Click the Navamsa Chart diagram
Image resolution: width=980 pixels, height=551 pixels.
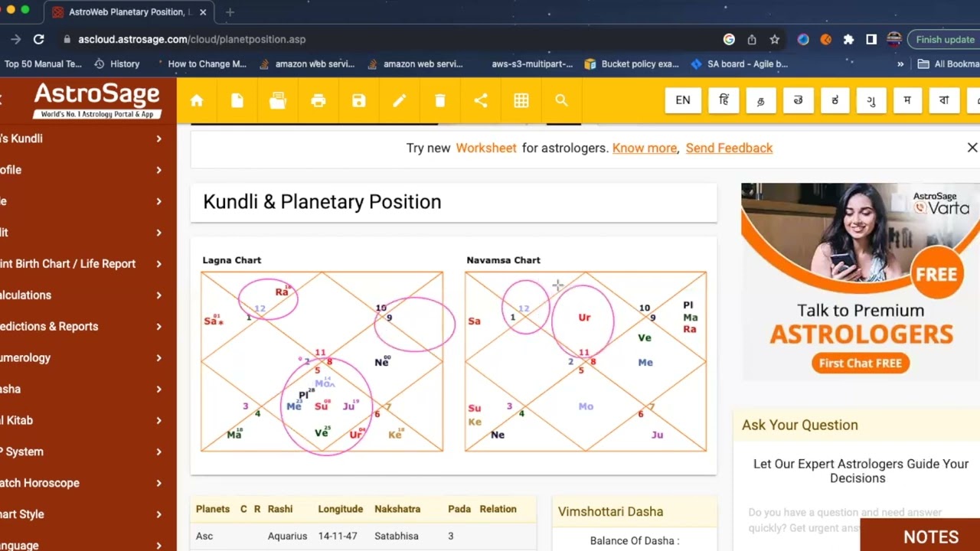click(586, 361)
